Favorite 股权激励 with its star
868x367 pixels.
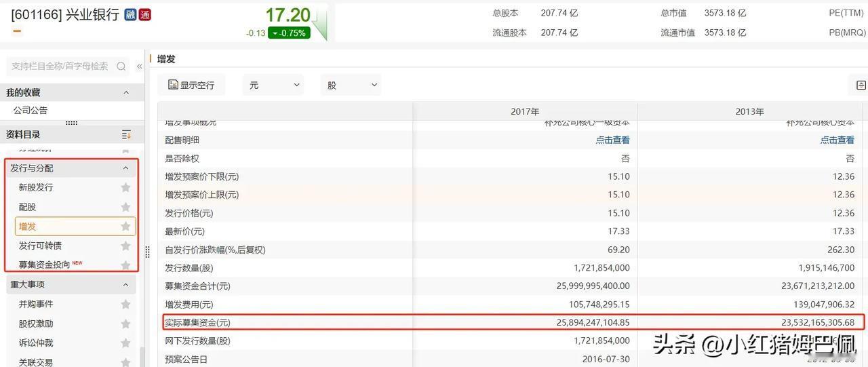tap(125, 324)
